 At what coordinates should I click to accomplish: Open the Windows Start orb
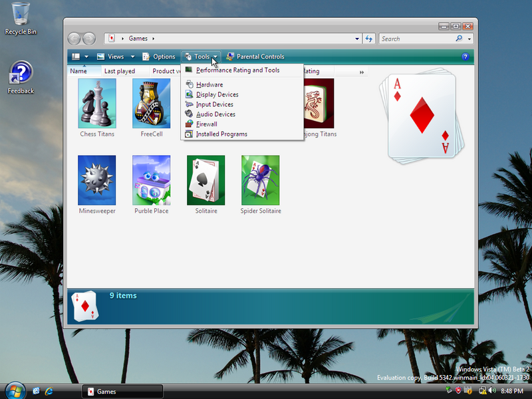pyautogui.click(x=15, y=390)
